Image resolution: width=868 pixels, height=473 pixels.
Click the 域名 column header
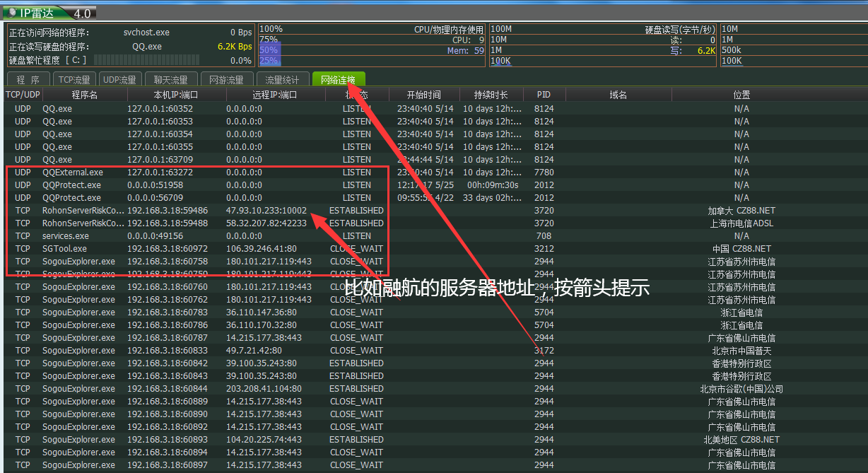(618, 95)
